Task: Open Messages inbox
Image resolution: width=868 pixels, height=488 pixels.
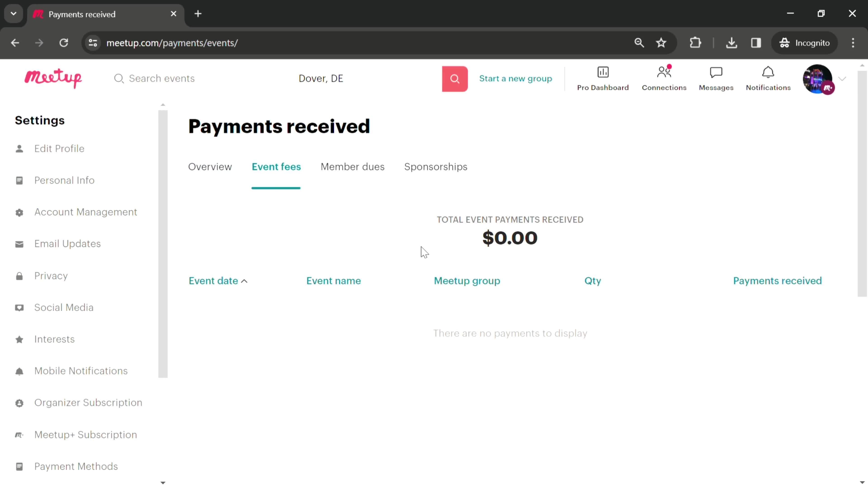Action: tap(716, 78)
